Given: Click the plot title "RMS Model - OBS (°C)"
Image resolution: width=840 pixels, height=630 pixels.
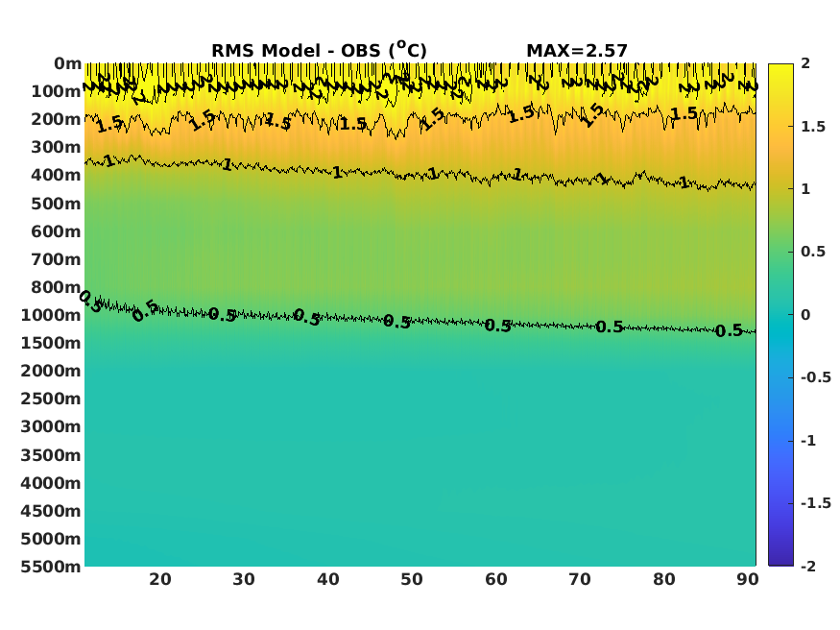Looking at the screenshot, I should (319, 50).
